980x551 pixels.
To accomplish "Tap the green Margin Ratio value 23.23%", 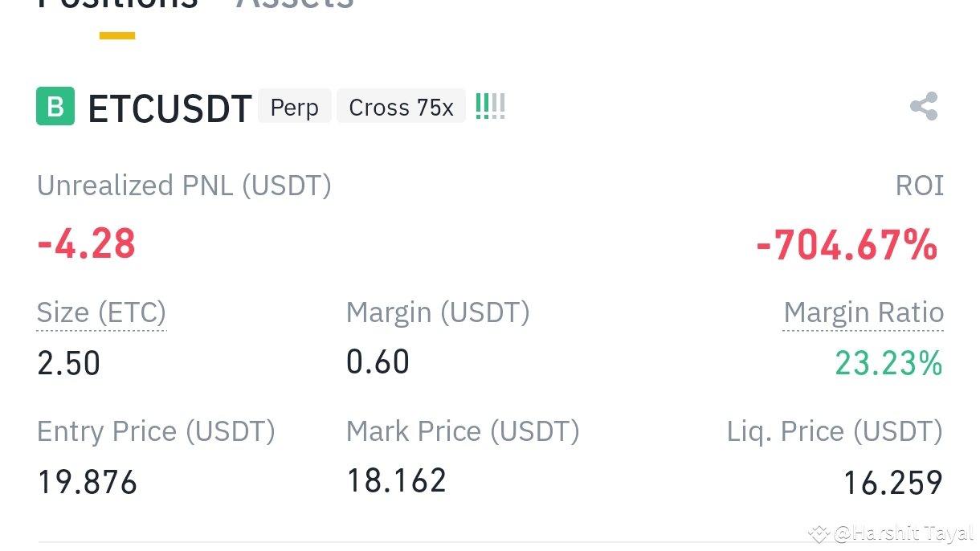I will coord(888,363).
